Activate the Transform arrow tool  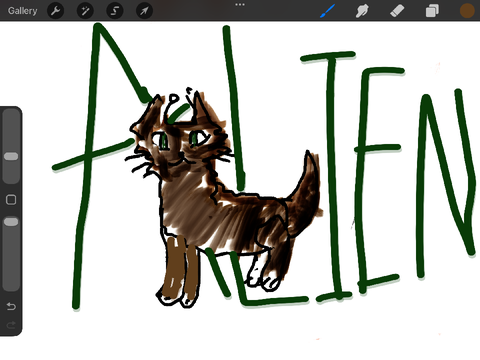pos(144,11)
